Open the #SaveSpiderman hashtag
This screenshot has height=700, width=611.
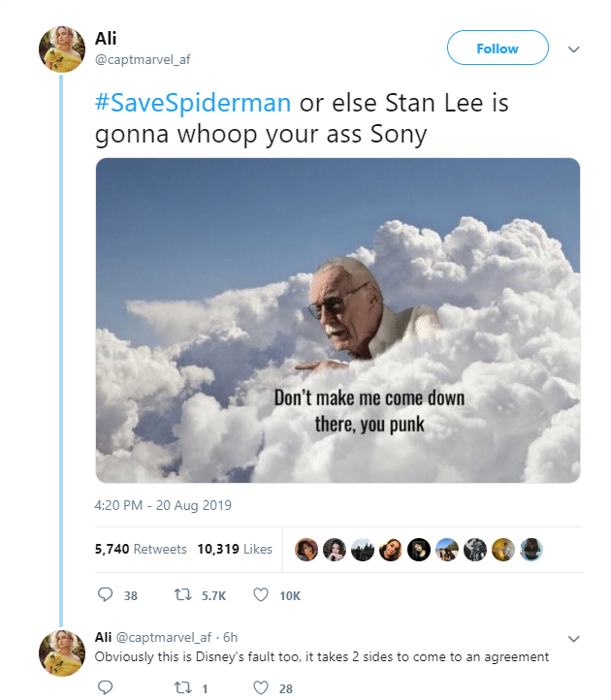coord(178,103)
